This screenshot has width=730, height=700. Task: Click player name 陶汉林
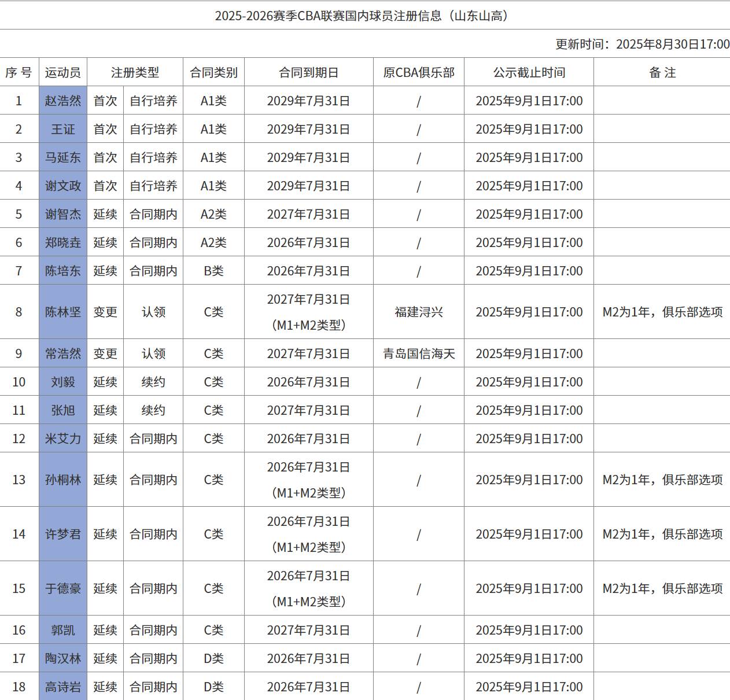tap(62, 658)
